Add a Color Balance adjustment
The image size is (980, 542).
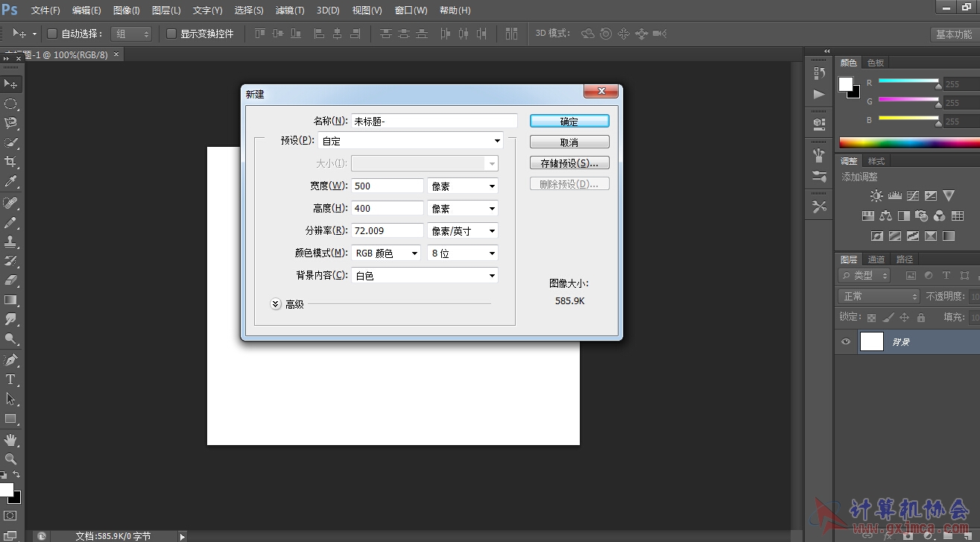click(885, 216)
